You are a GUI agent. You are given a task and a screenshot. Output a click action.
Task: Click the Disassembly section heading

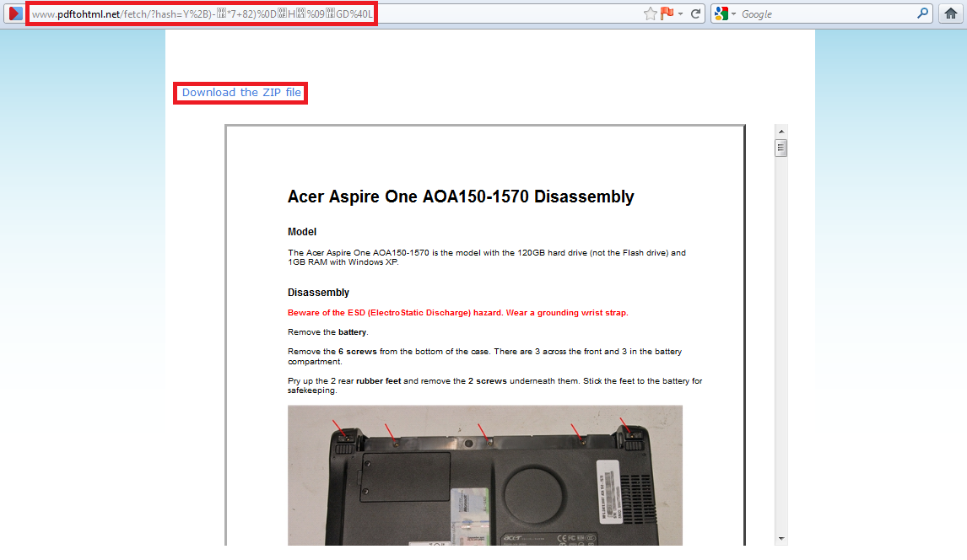pyautogui.click(x=318, y=293)
